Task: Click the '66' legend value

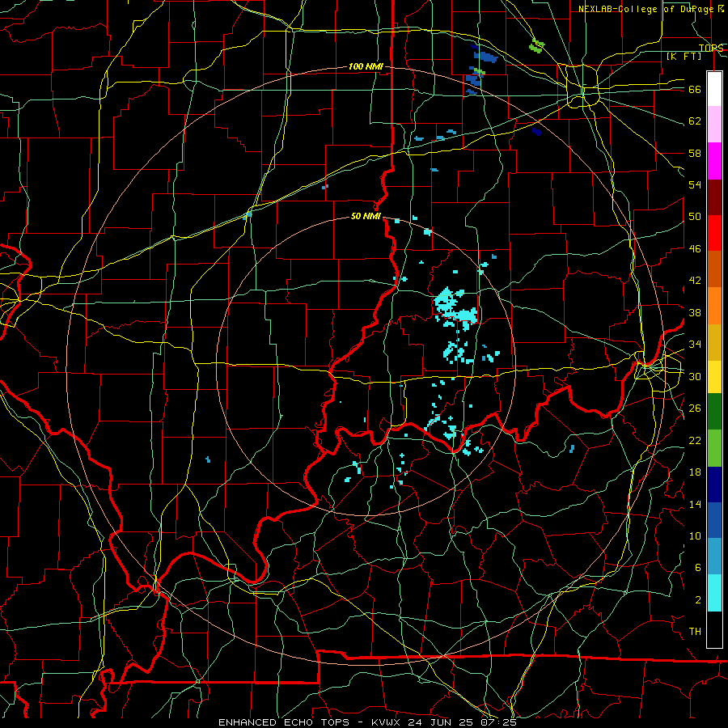Action: pos(695,90)
